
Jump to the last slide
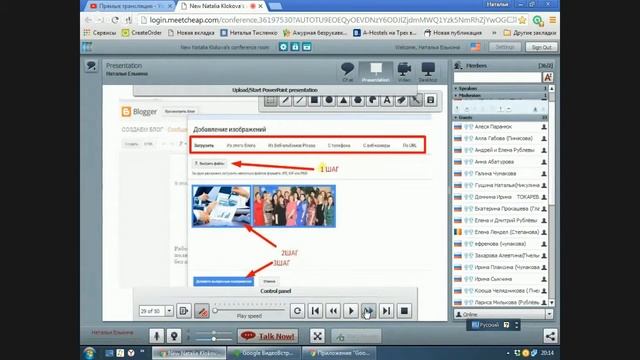[x=386, y=311]
